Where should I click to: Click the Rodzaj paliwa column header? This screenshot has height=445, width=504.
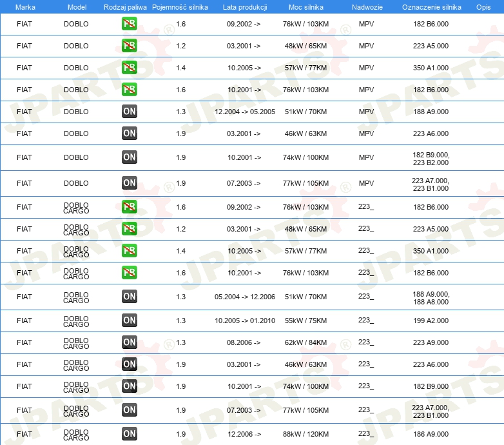click(125, 7)
